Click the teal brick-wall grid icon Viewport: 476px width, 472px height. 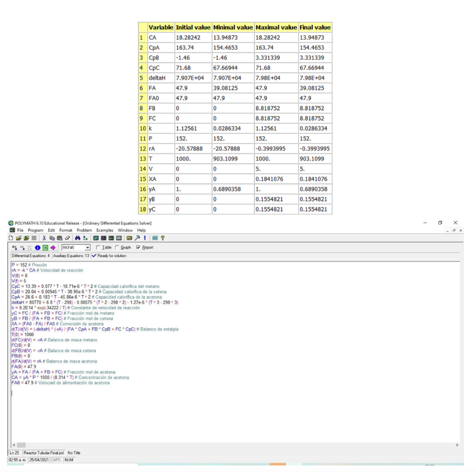click(x=155, y=238)
